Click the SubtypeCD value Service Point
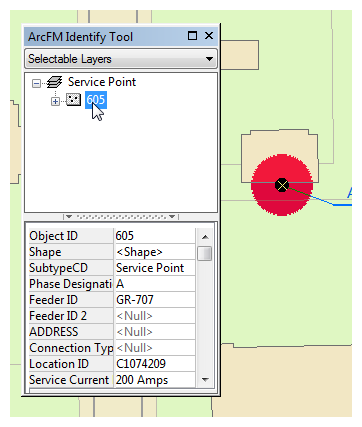362x427 pixels. pyautogui.click(x=155, y=268)
